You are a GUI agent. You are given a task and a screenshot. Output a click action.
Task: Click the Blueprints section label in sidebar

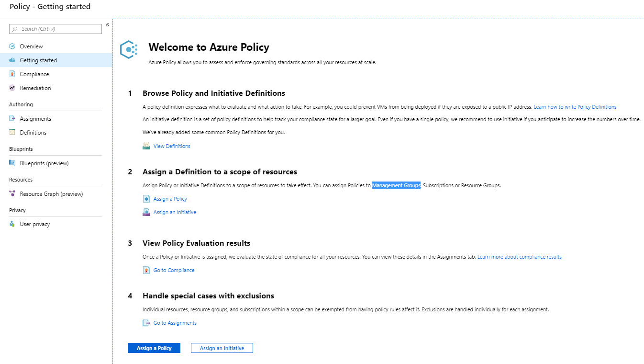(21, 149)
